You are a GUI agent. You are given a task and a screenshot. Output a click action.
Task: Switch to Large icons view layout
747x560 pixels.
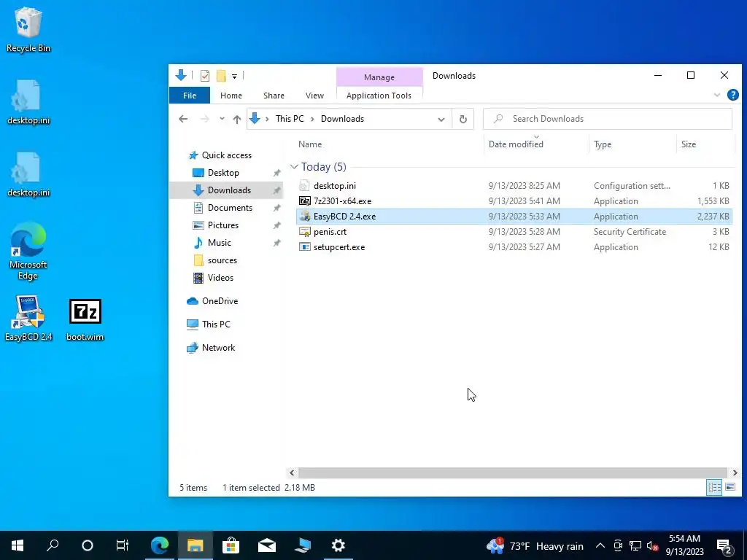729,487
